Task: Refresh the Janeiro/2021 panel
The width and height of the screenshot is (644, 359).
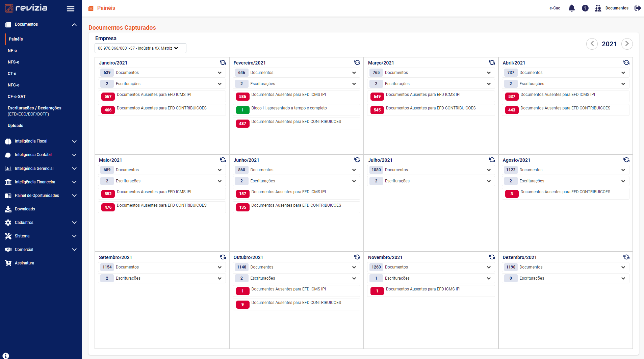Action: [x=223, y=62]
